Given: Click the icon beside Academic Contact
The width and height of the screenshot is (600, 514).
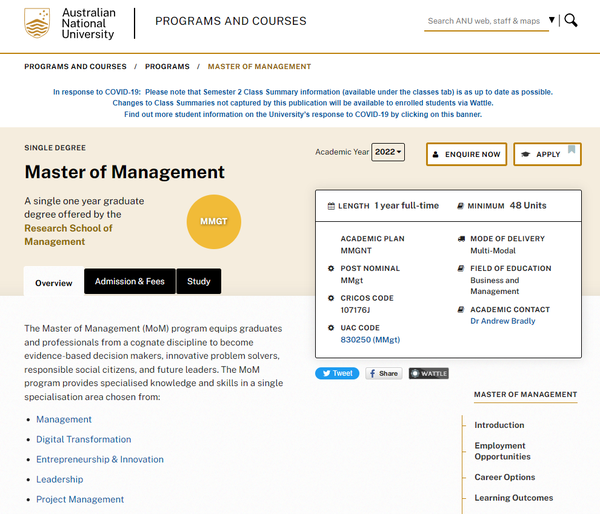Looking at the screenshot, I should pyautogui.click(x=461, y=309).
